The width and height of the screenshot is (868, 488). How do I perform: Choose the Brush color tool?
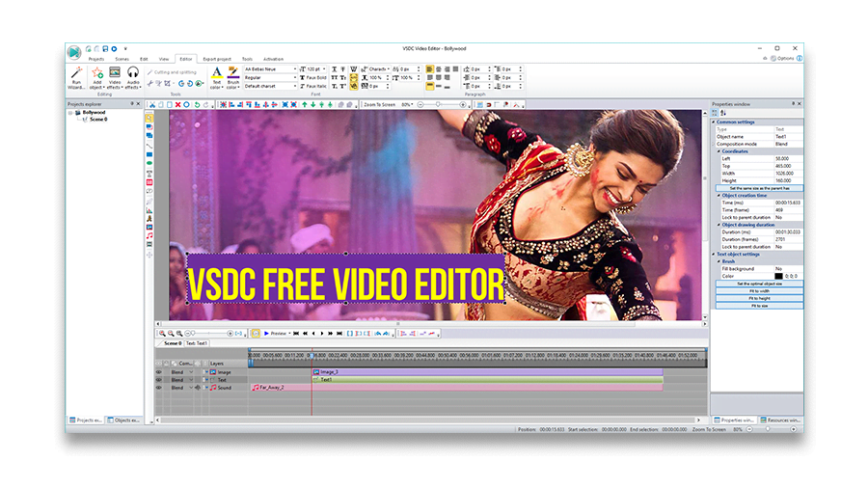233,77
